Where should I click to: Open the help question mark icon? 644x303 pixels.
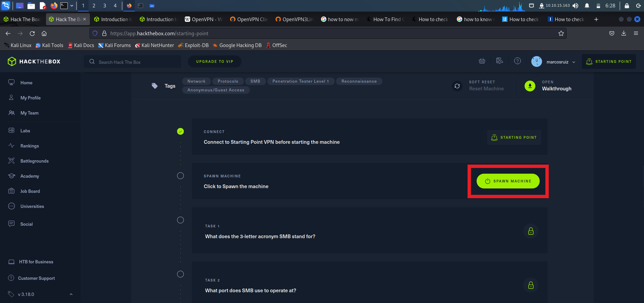(518, 61)
